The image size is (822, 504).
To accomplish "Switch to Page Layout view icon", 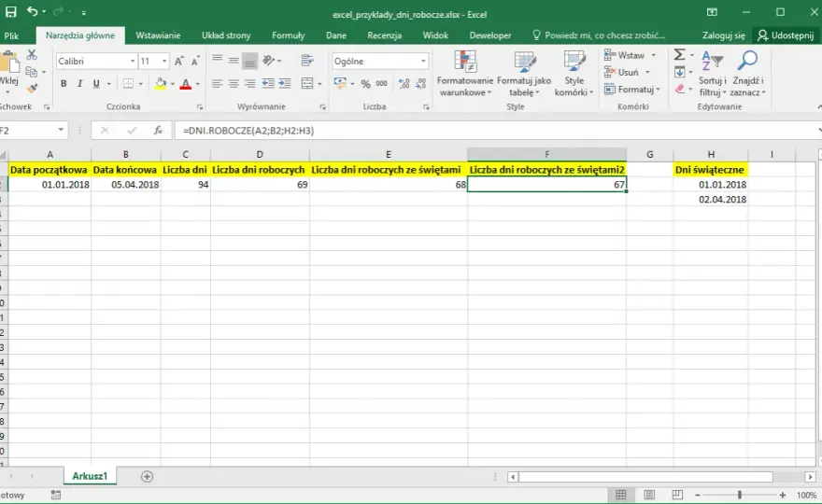I will pos(649,495).
